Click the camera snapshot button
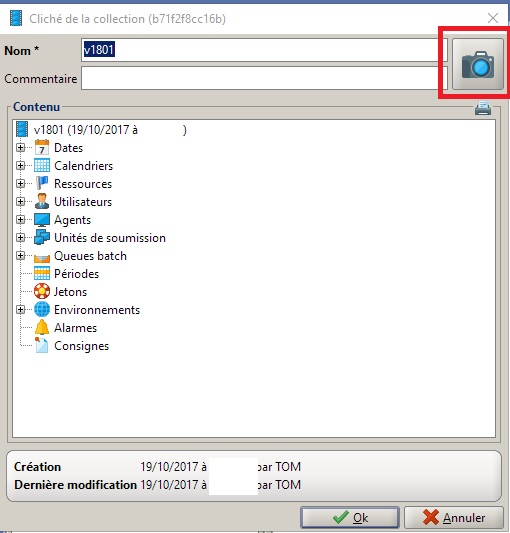The width and height of the screenshot is (510, 533). [x=478, y=64]
